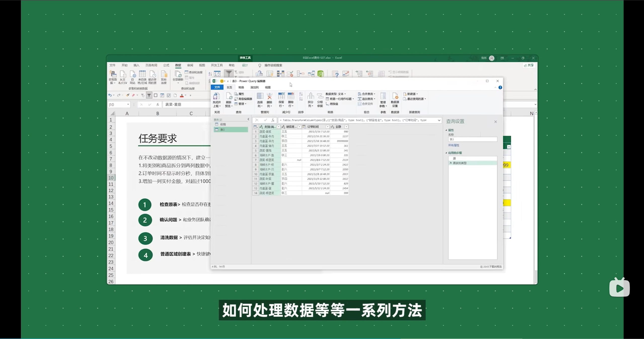Click Split Column (拆分列) icon

click(x=311, y=96)
